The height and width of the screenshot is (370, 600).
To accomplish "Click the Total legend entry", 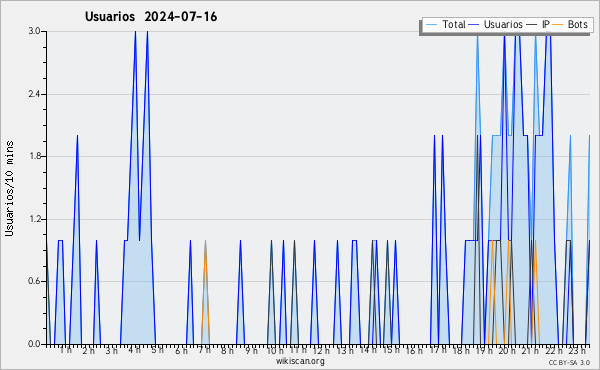I will (x=445, y=24).
